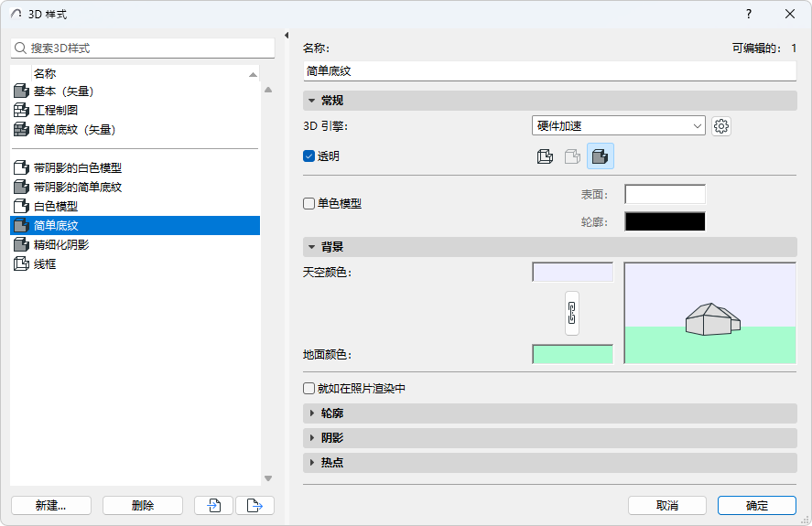
Task: Click the 删除 button
Action: click(x=143, y=505)
